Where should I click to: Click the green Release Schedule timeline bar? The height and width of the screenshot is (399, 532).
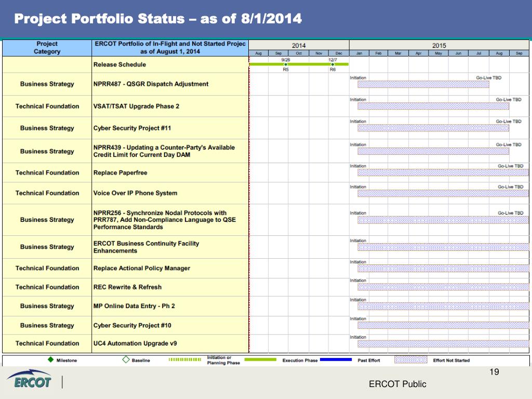pos(299,64)
